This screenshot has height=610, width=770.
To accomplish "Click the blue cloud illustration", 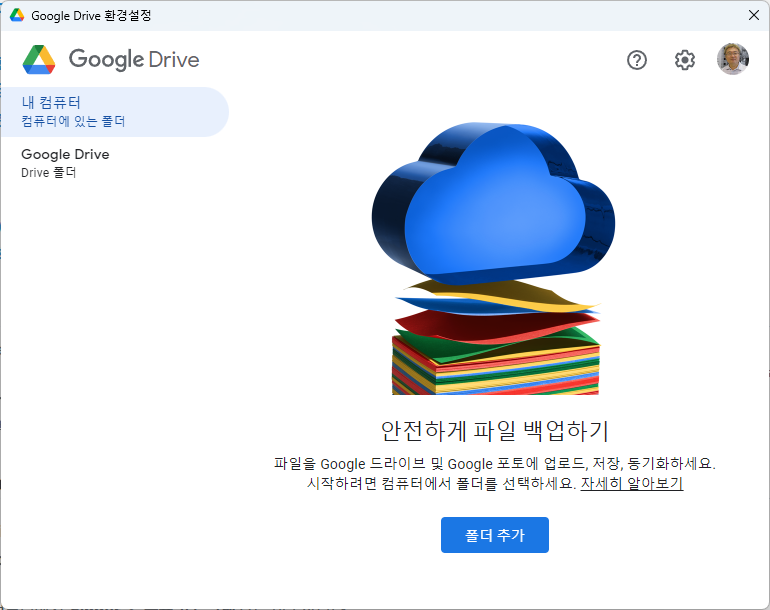I will coord(492,205).
